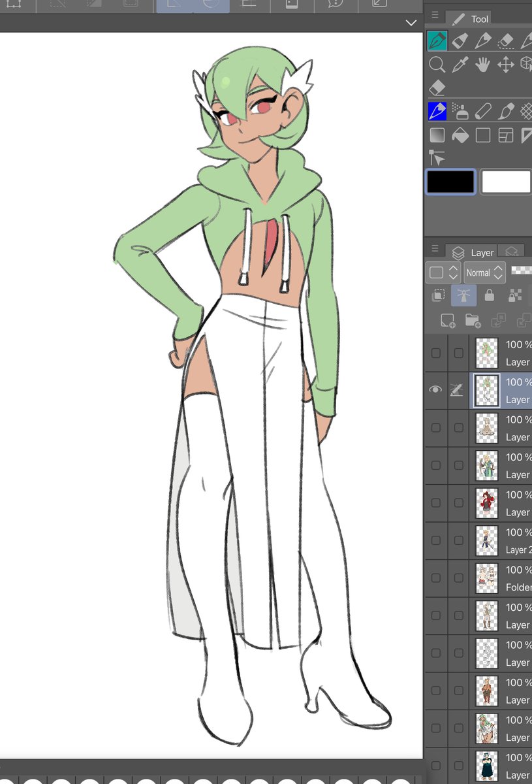Viewport: 532px width, 784px height.
Task: Select the plain Eraser tool
Action: point(437,88)
